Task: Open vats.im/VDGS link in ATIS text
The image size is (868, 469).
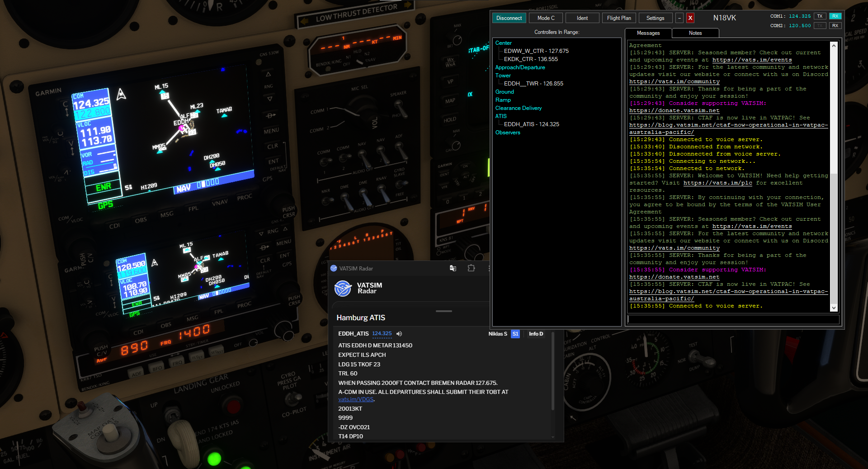Action: [x=356, y=399]
